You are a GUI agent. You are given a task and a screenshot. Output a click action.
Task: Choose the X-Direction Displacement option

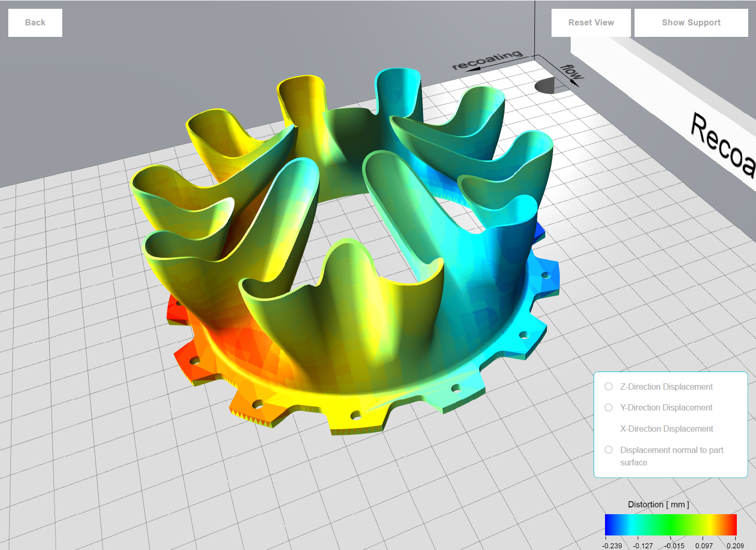tap(667, 429)
